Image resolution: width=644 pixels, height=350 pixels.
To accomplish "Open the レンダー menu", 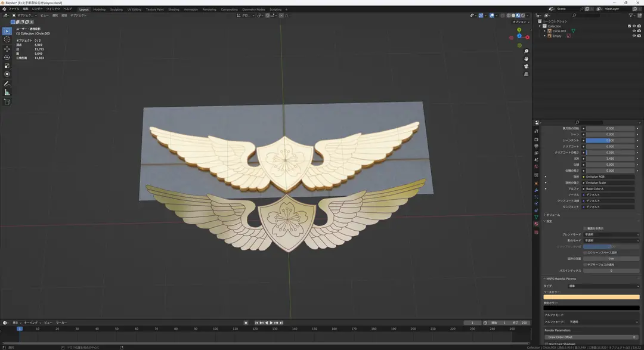I will coord(37,8).
